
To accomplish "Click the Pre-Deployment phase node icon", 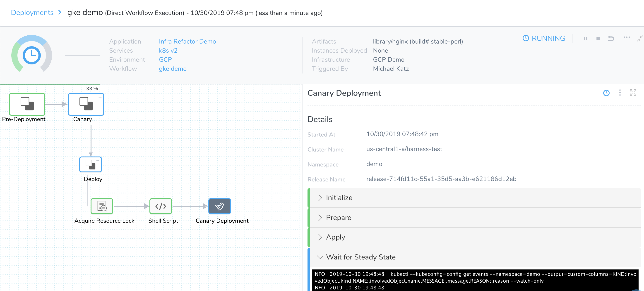I will pyautogui.click(x=27, y=104).
